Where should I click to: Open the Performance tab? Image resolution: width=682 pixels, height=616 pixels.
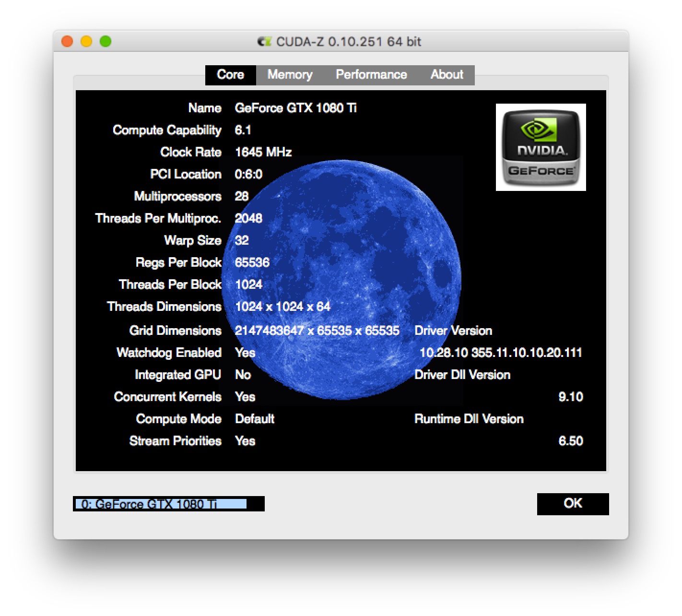tap(371, 75)
